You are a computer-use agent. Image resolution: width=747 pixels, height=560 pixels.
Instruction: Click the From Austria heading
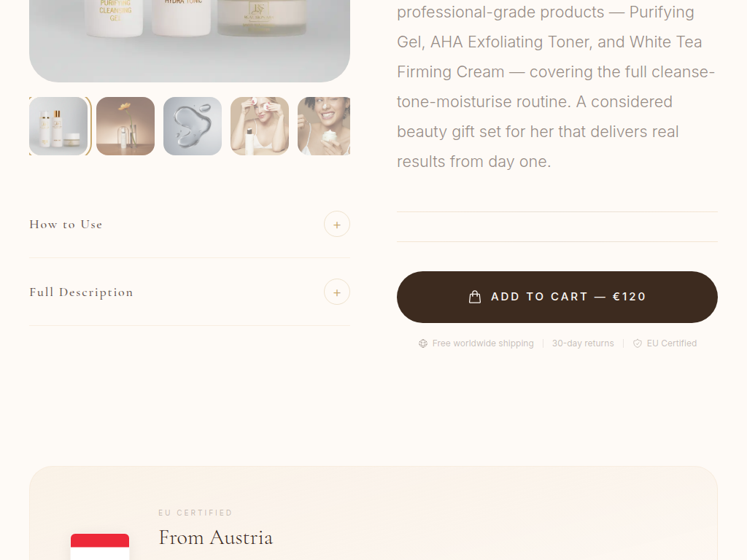coord(216,537)
